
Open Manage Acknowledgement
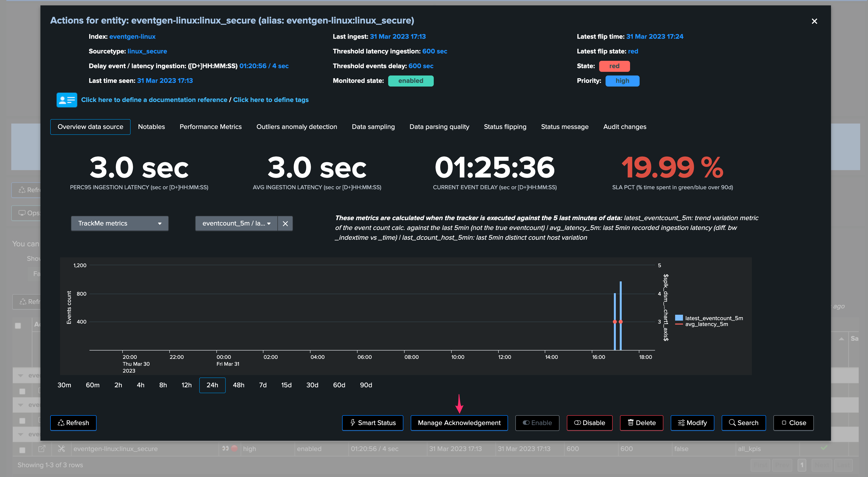459,423
